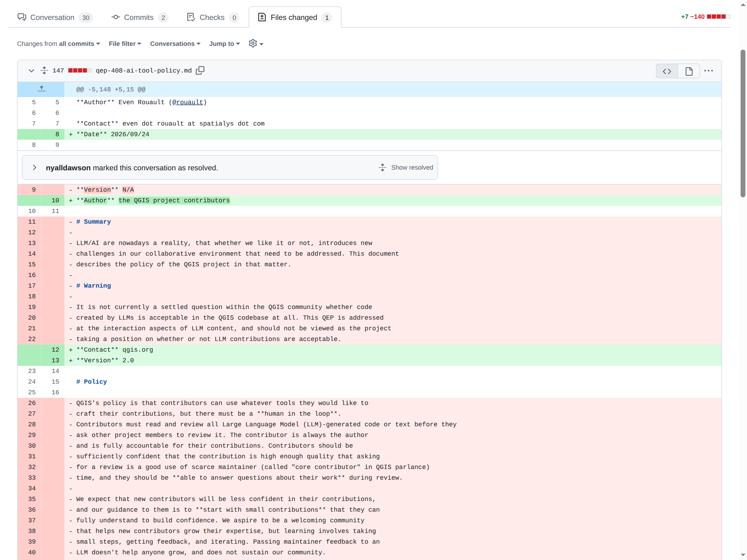The image size is (747, 560).
Task: Click the qep-408-ai-tool-policy.md file name
Action: (144, 70)
